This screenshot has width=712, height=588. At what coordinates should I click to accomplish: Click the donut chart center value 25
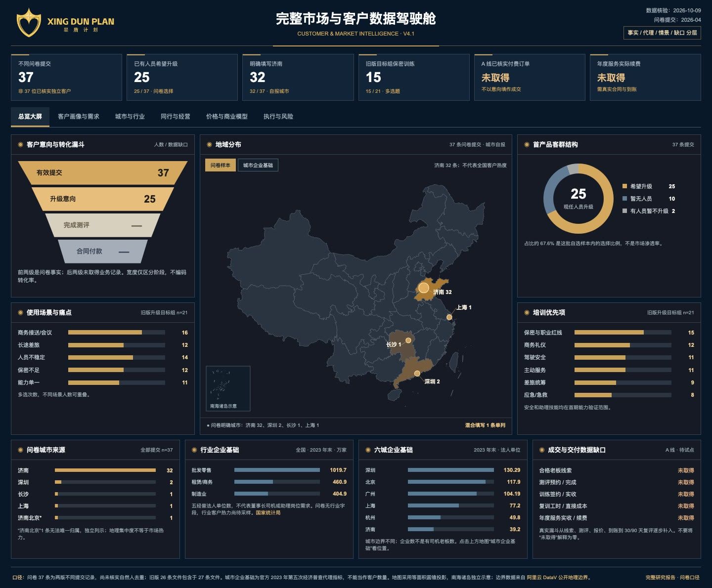click(x=578, y=194)
